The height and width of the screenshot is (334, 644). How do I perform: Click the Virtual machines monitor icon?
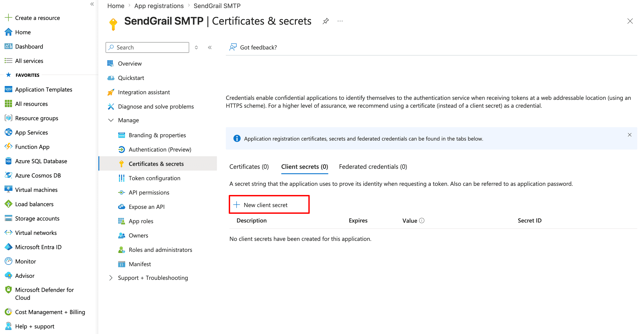[8, 189]
